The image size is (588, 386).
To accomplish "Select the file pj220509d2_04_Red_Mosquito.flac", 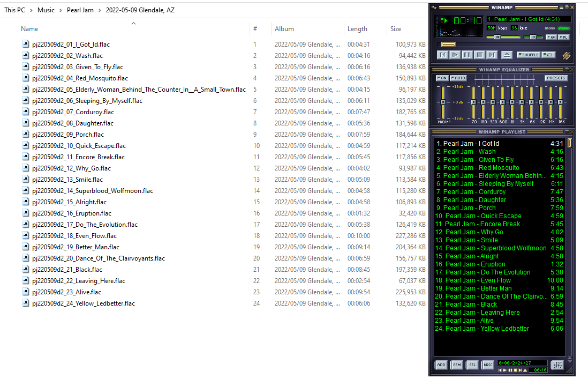I will pyautogui.click(x=80, y=78).
